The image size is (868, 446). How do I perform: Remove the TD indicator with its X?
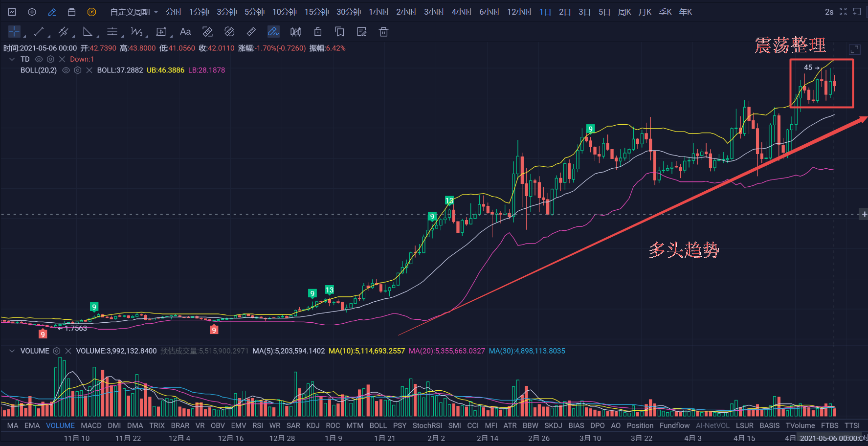62,59
